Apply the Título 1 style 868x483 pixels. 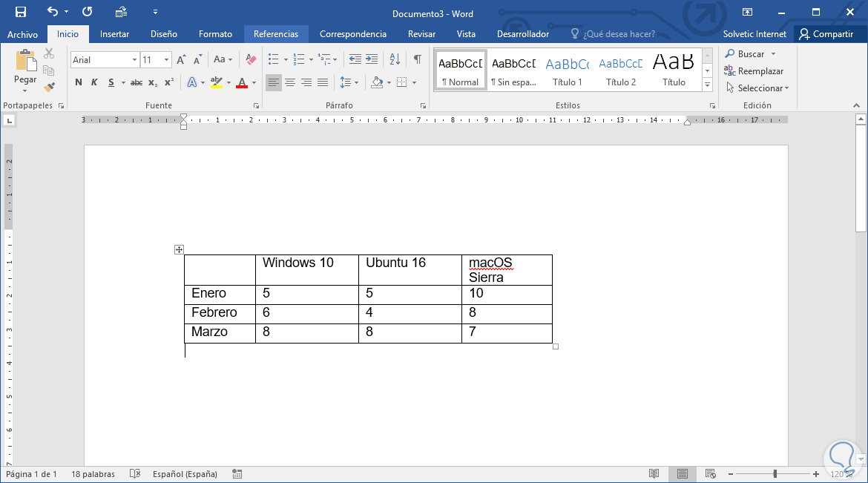568,70
